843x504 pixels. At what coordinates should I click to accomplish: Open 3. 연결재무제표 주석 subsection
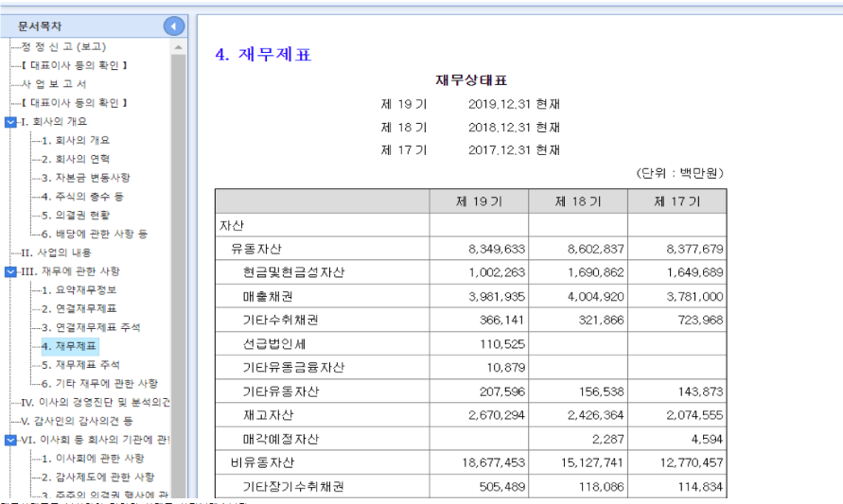91,328
